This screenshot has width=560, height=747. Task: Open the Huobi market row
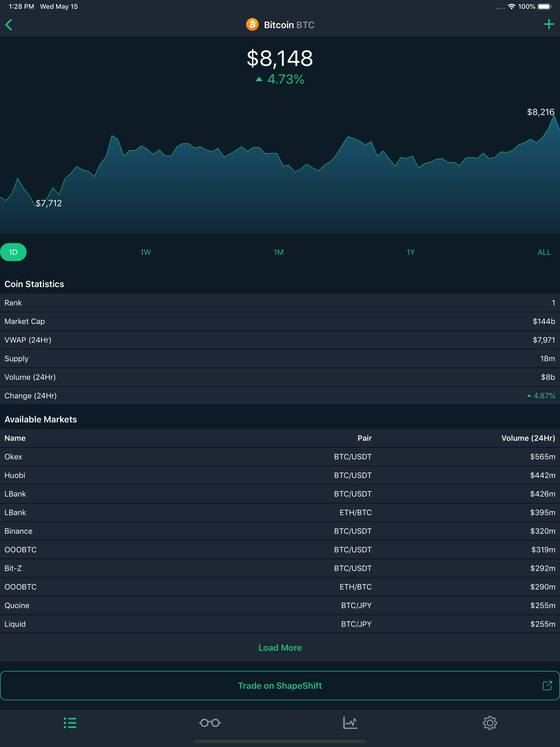[280, 475]
